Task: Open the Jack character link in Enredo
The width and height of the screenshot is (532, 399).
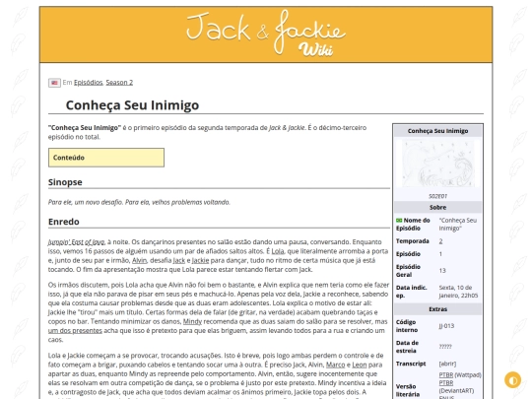Action: click(x=178, y=260)
